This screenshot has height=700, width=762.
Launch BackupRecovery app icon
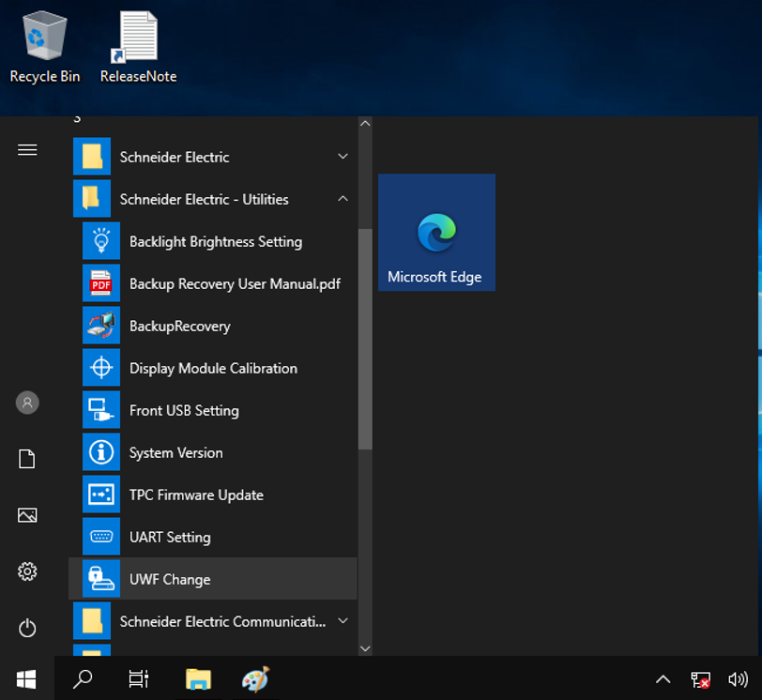pos(101,326)
